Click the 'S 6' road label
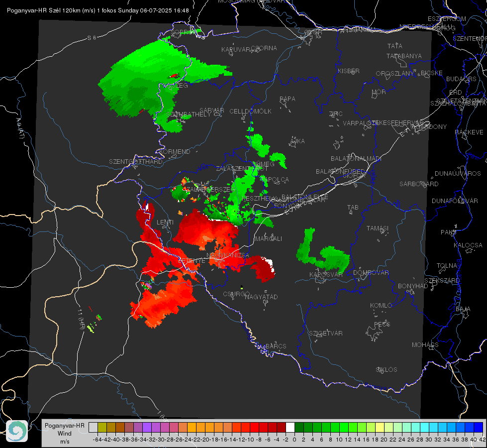Screen dimensions: 487x448 click(92, 38)
